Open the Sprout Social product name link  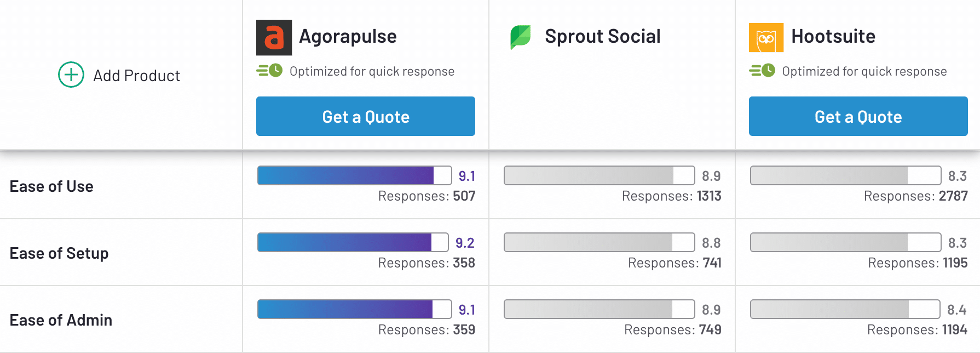[602, 36]
